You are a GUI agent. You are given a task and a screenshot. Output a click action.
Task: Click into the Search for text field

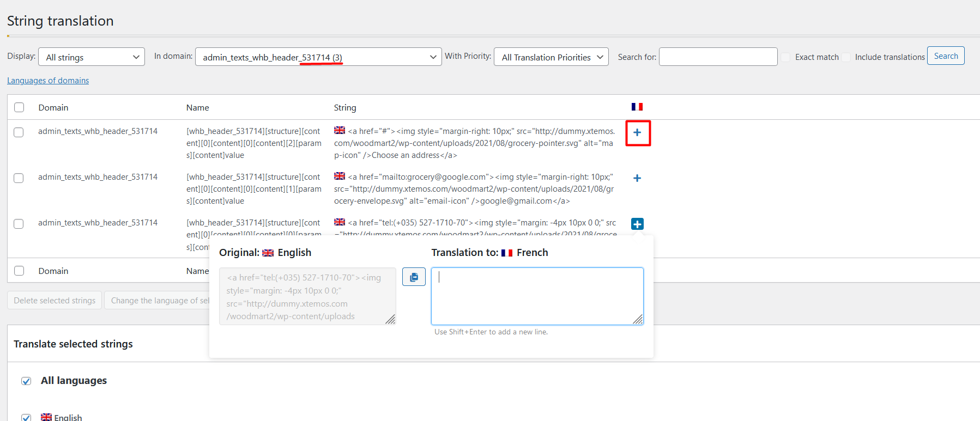point(718,57)
